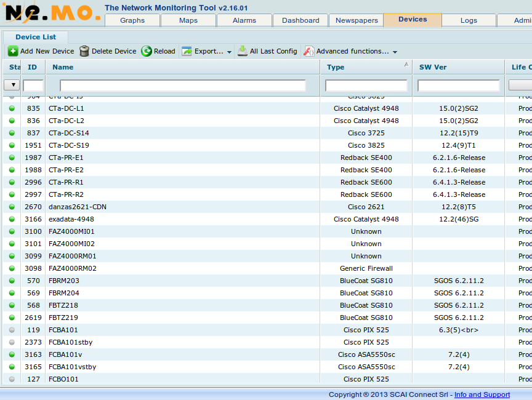
Task: Click the green status dot for CTa-DC-S19
Action: (12, 145)
